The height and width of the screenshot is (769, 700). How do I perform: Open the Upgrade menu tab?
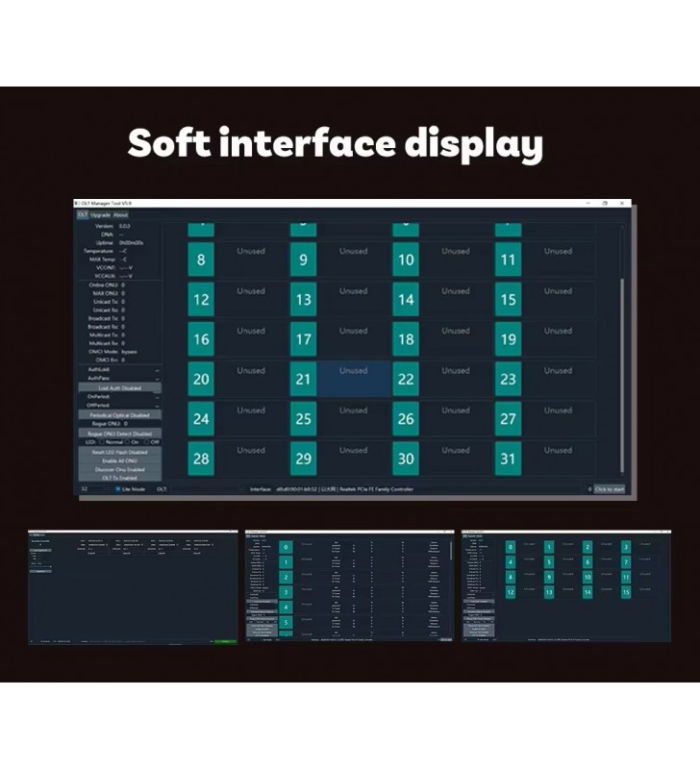point(101,215)
